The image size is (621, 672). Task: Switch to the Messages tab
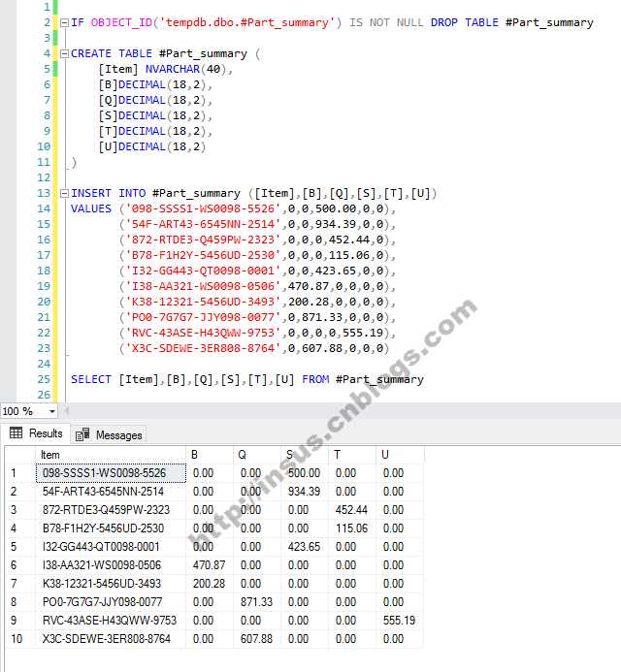click(x=109, y=435)
